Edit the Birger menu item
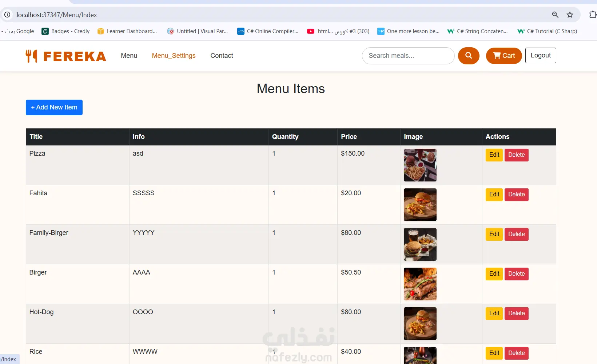This screenshot has width=597, height=364. (x=494, y=274)
